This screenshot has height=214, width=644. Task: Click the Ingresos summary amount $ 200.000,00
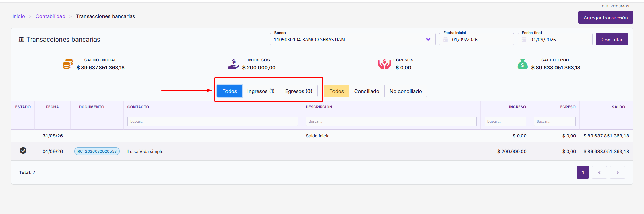pos(259,68)
